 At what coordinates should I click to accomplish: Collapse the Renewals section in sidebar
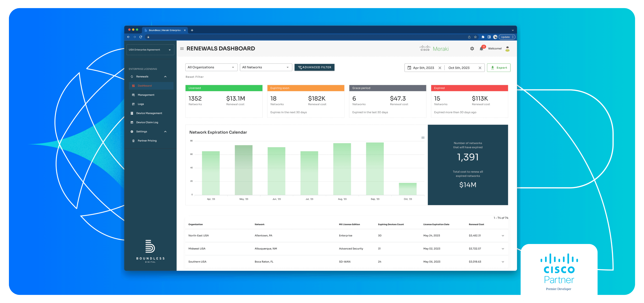pyautogui.click(x=165, y=76)
